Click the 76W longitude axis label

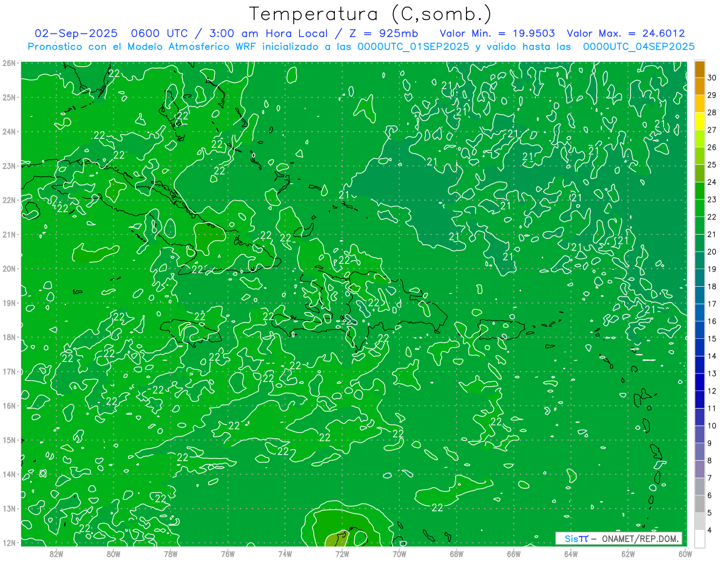tap(227, 554)
